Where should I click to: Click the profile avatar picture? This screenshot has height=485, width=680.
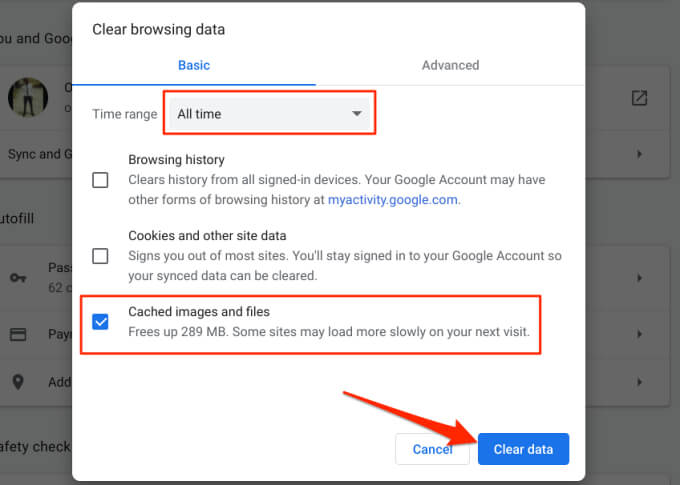28,96
